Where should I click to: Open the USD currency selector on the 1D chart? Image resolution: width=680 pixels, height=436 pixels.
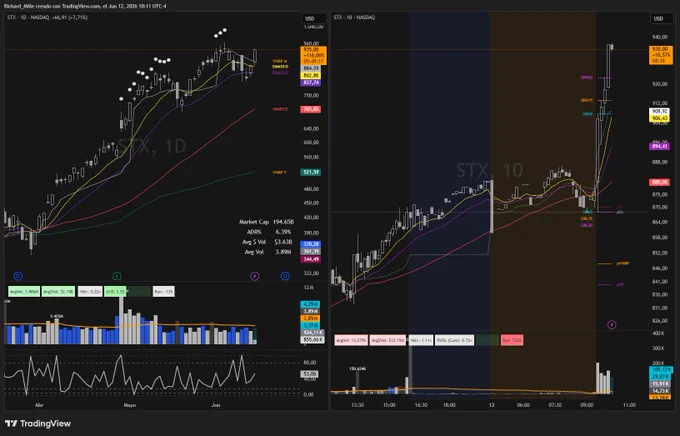[x=313, y=19]
